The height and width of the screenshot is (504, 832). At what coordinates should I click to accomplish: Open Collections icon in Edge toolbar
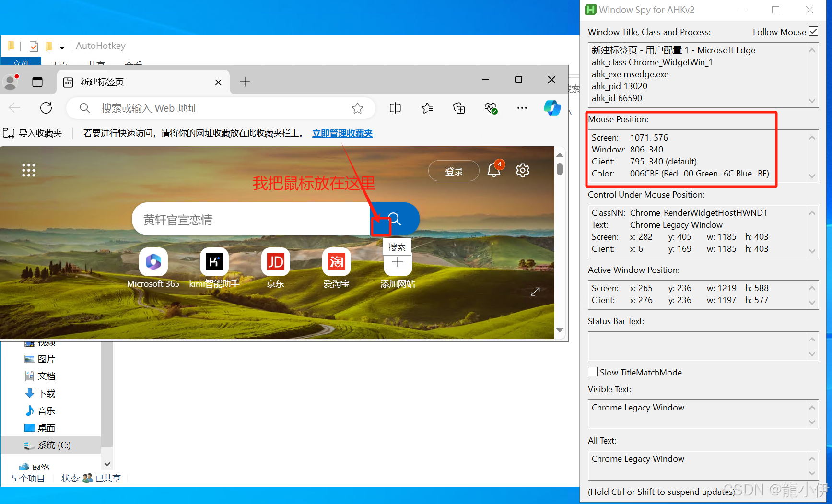click(x=459, y=108)
